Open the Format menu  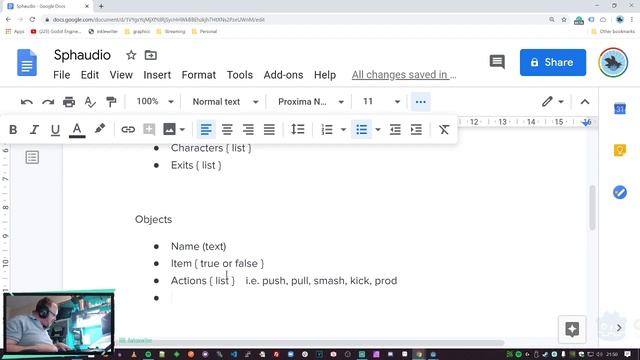tap(199, 75)
